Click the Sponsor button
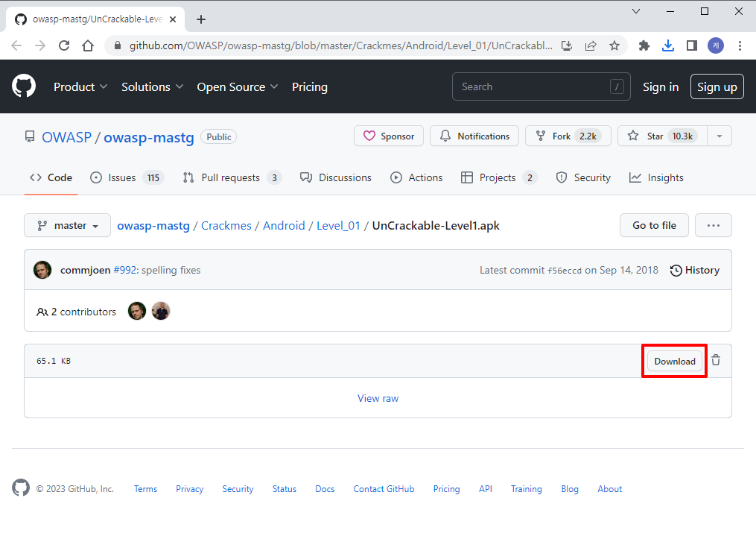This screenshot has width=756, height=539. (389, 136)
